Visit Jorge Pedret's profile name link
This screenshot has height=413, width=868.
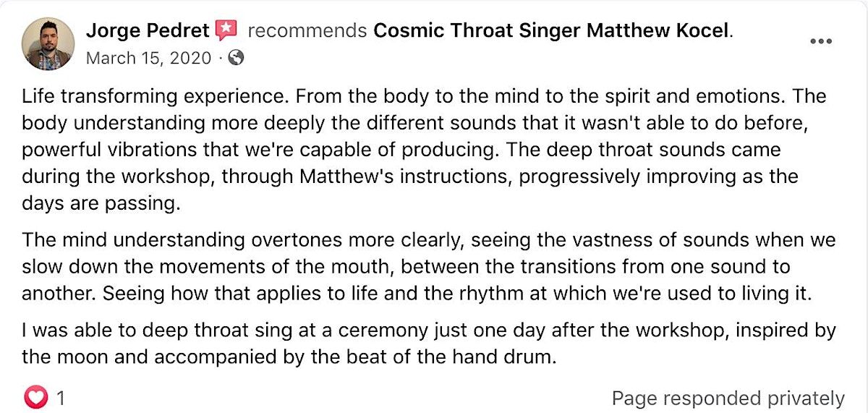(x=148, y=31)
